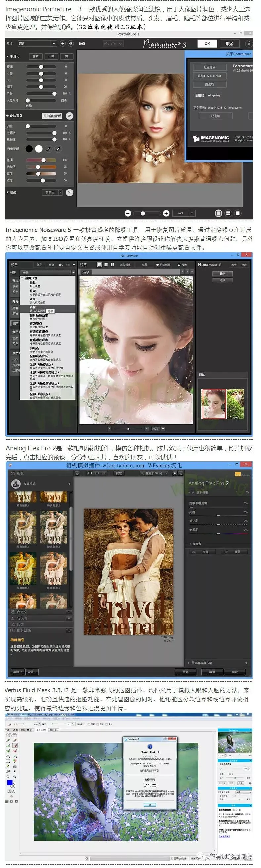261x868 pixels.
Task: Open the 导入的 panel tab in Analog Efex
Action: [x=40, y=618]
